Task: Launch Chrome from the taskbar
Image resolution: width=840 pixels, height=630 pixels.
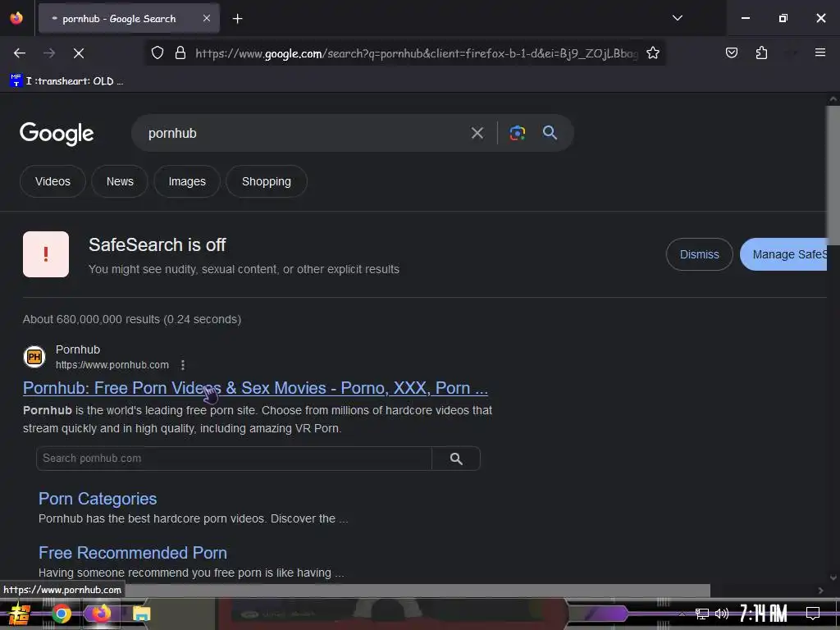Action: click(61, 614)
